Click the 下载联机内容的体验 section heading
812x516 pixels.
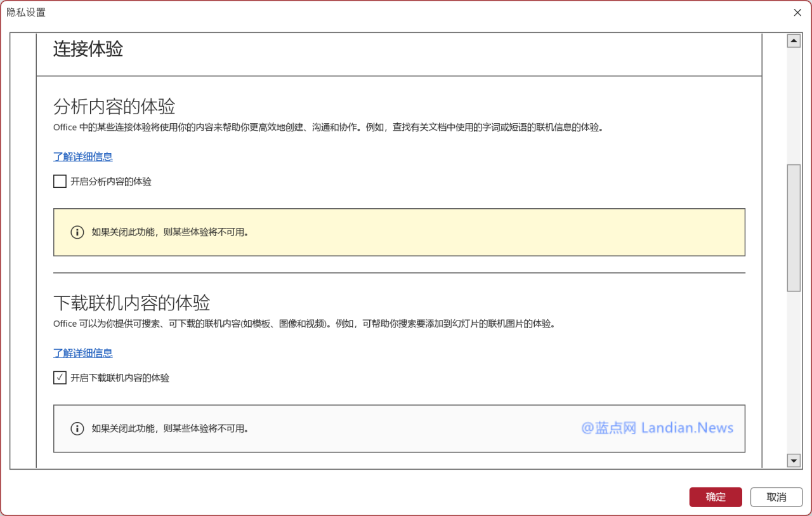tap(132, 302)
